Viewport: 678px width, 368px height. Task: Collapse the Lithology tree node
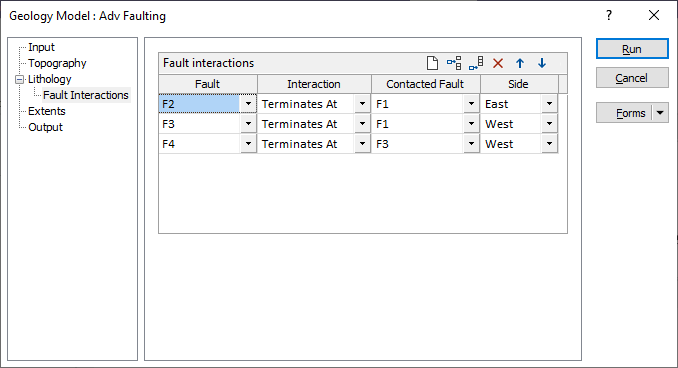click(19, 80)
